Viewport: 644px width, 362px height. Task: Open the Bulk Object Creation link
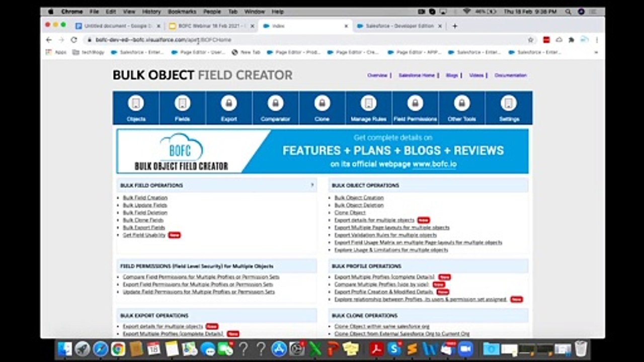tap(359, 198)
